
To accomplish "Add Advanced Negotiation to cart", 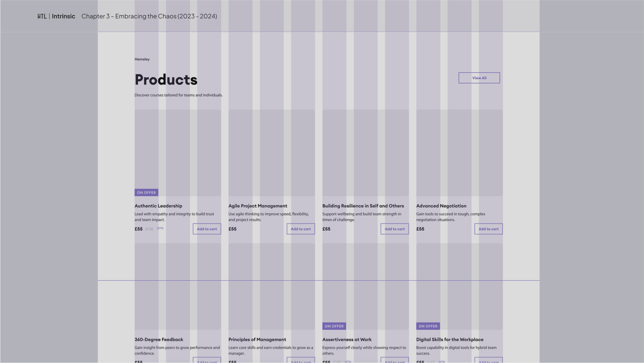I will click(x=488, y=229).
